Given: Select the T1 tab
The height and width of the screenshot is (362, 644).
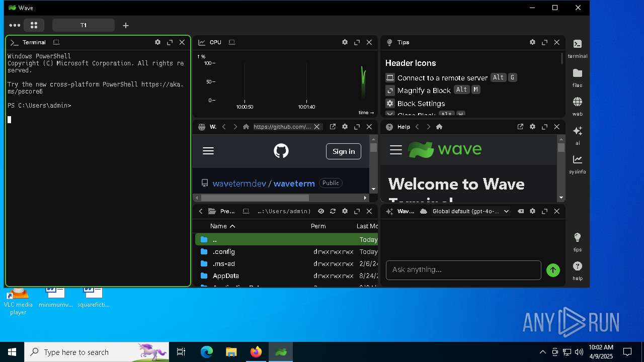Looking at the screenshot, I should (x=84, y=25).
